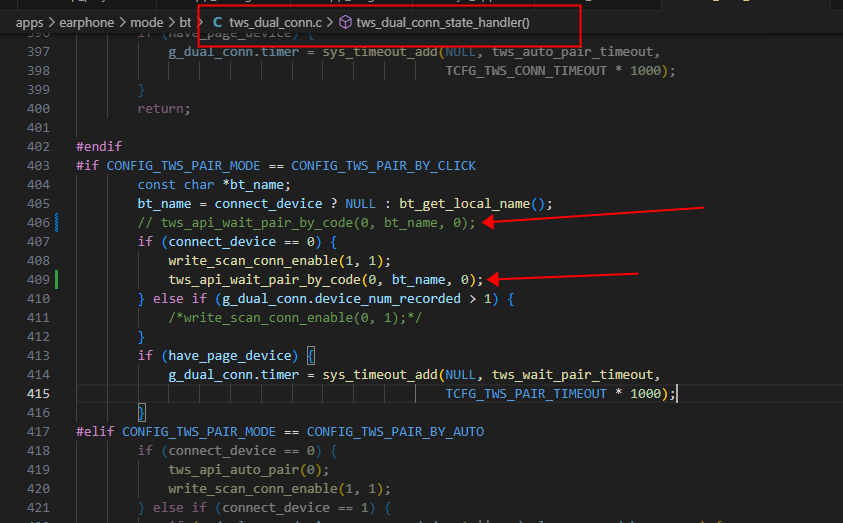Click the '#if' directive on line 403
843x523 pixels.
coord(87,166)
